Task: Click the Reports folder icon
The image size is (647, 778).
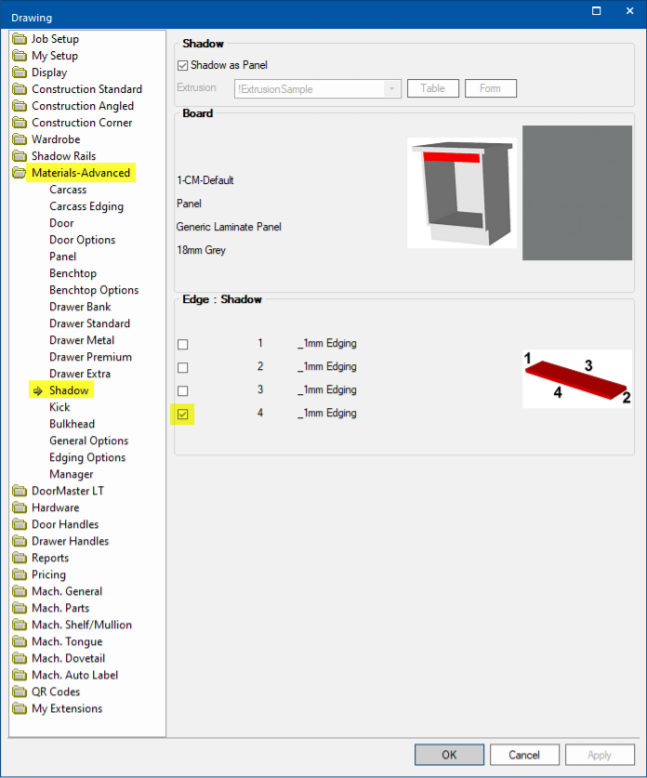Action: tap(19, 558)
